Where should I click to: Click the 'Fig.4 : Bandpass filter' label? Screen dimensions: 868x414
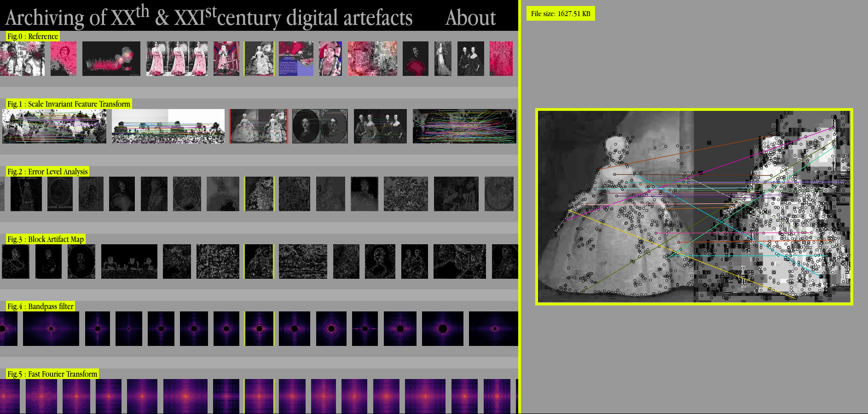[x=41, y=306]
